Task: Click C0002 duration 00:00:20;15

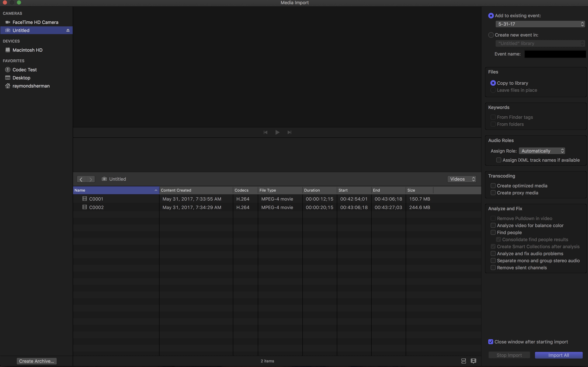Action: [319, 208]
